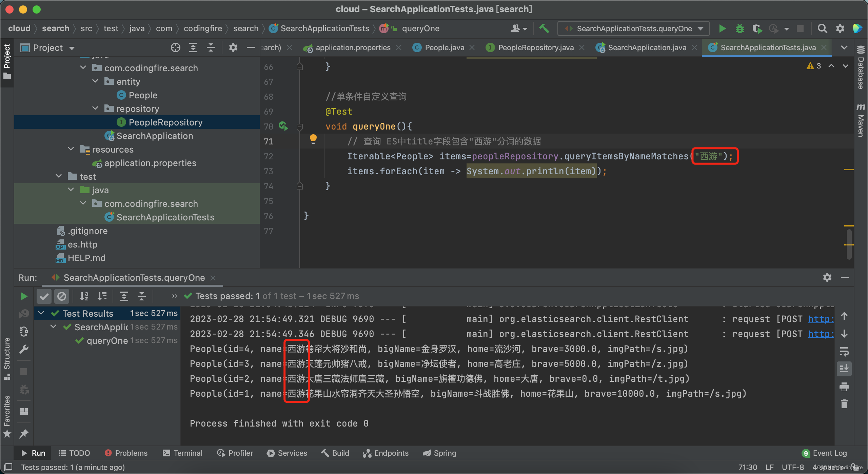Screen dimensions: 868x474
Task: Open Services tool window
Action: [x=287, y=453]
